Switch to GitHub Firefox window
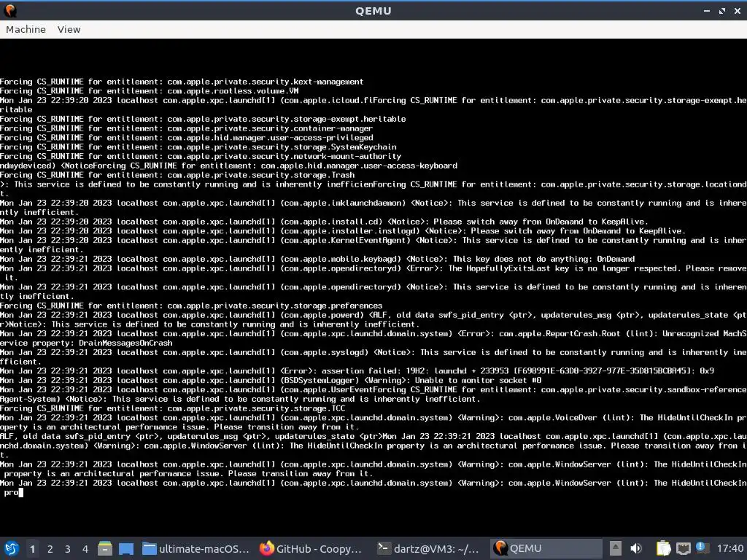Viewport: 747px width, 560px height. coord(311,548)
